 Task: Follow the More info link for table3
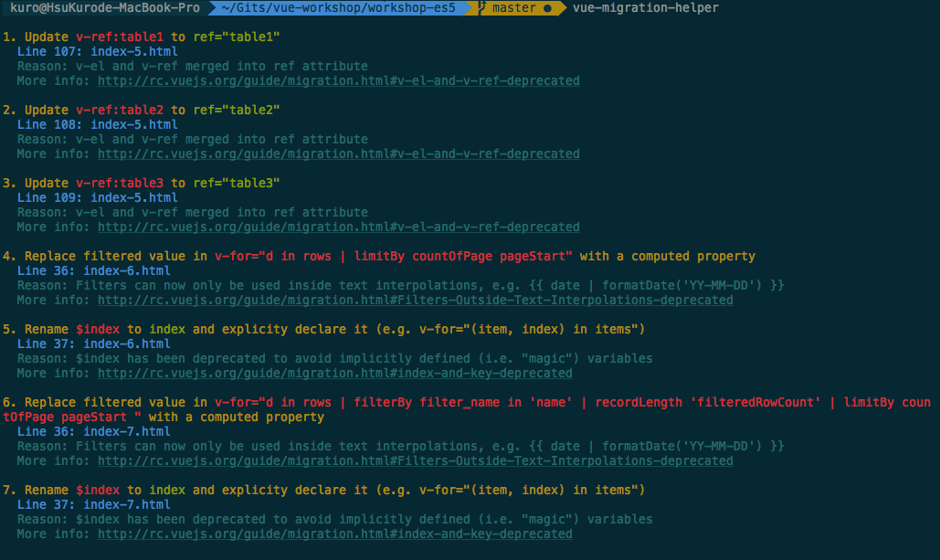point(338,227)
